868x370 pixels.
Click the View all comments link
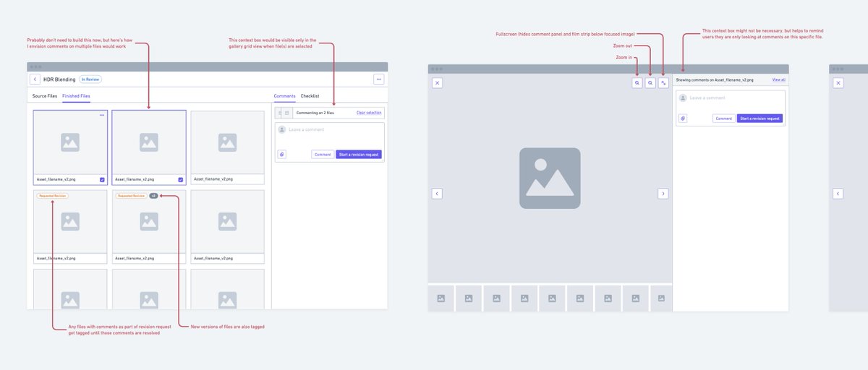778,79
